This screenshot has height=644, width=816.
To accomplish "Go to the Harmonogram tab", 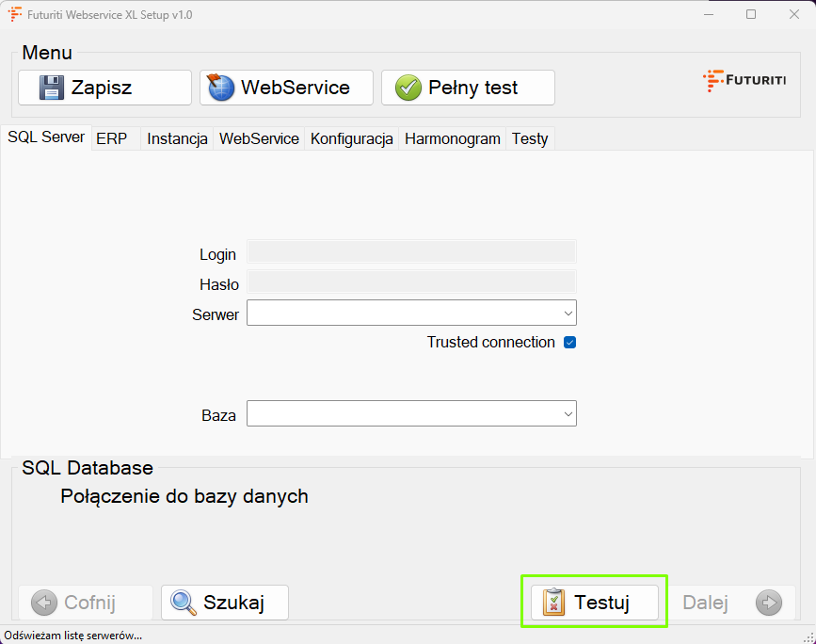I will [x=452, y=138].
